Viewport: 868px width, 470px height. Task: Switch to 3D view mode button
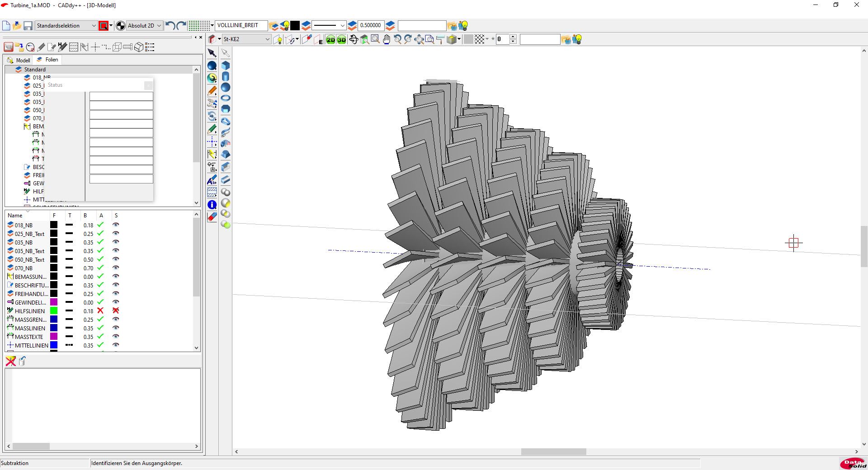(x=341, y=40)
